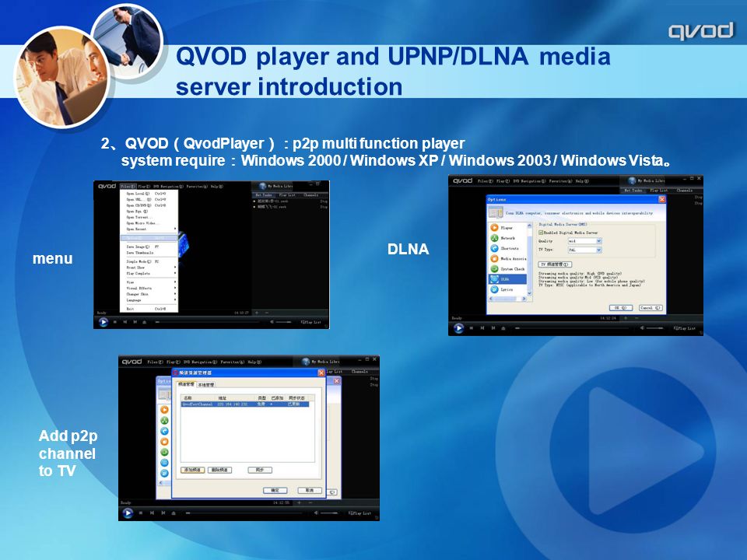The height and width of the screenshot is (560, 747).
Task: Click OK in Options dialog
Action: [x=620, y=308]
